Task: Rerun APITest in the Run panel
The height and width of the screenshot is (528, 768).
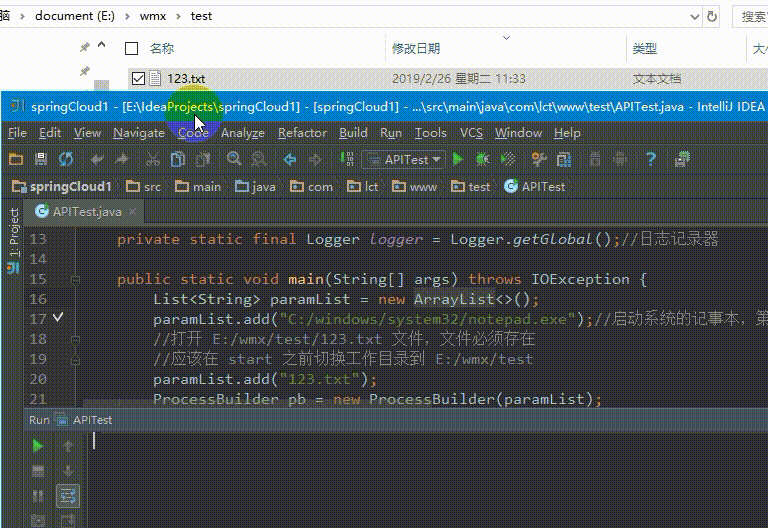Action: coord(38,446)
